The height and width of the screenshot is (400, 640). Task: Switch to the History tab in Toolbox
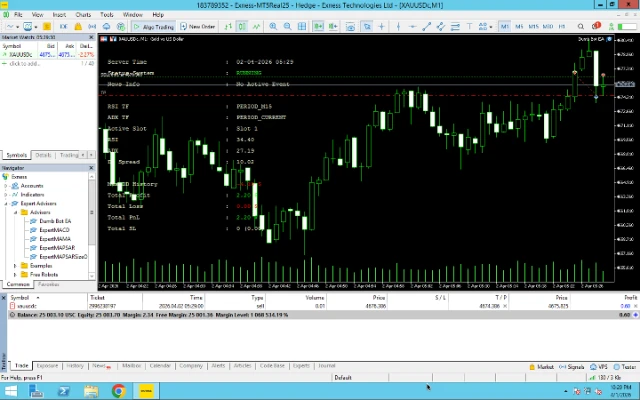tap(75, 366)
